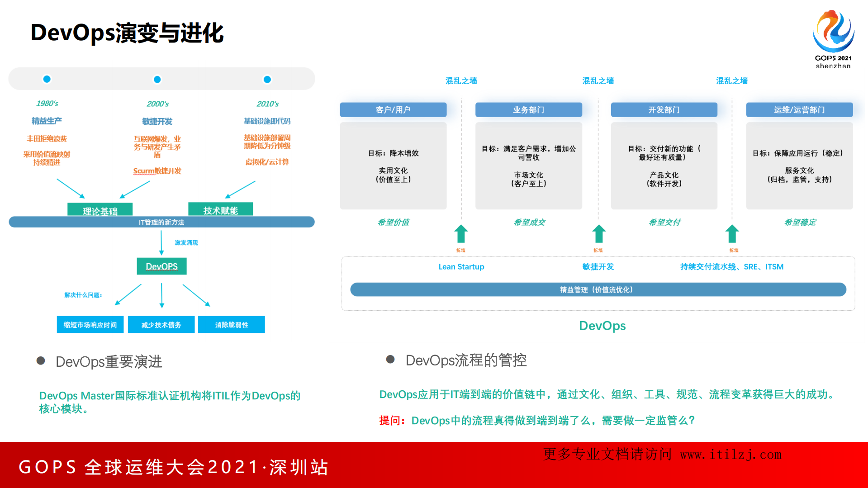868x488 pixels.
Task: Toggle the 2000's timeline marker dot
Action: pos(157,78)
